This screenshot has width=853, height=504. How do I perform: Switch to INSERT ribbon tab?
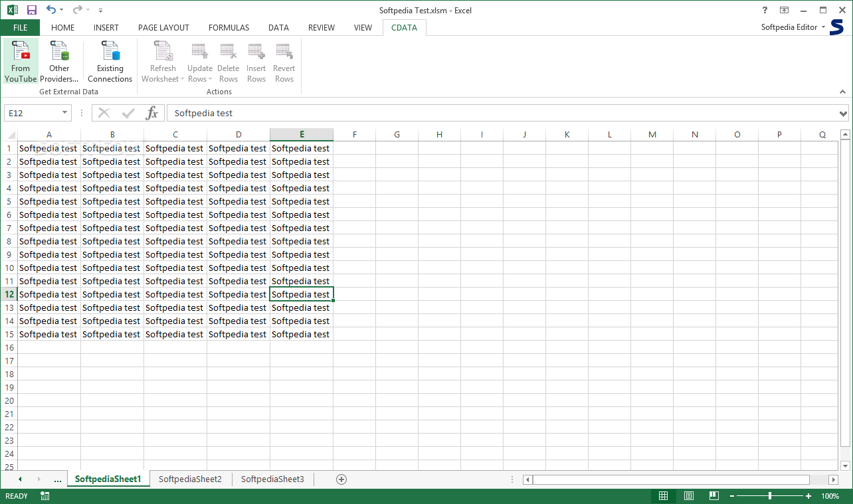(x=106, y=27)
